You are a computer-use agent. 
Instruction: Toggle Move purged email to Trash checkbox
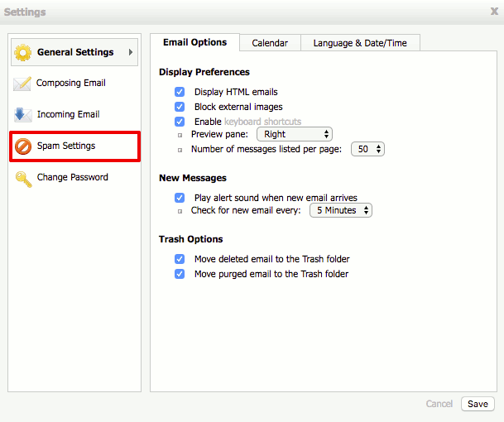(x=180, y=274)
